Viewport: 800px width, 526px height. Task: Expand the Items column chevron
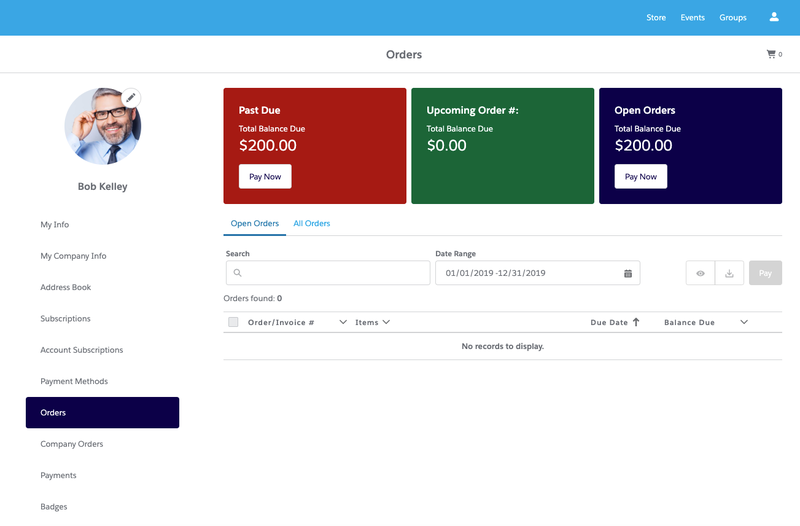click(x=386, y=322)
